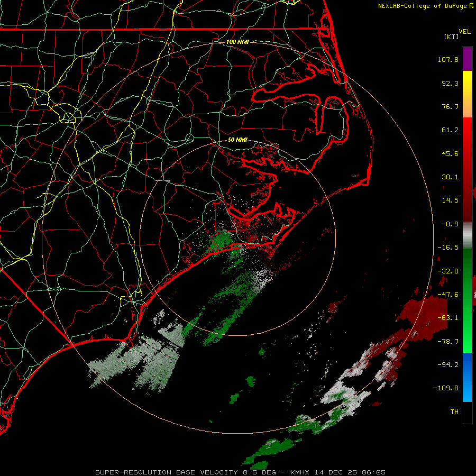Select the -0.9 velocity scale value

[450, 224]
